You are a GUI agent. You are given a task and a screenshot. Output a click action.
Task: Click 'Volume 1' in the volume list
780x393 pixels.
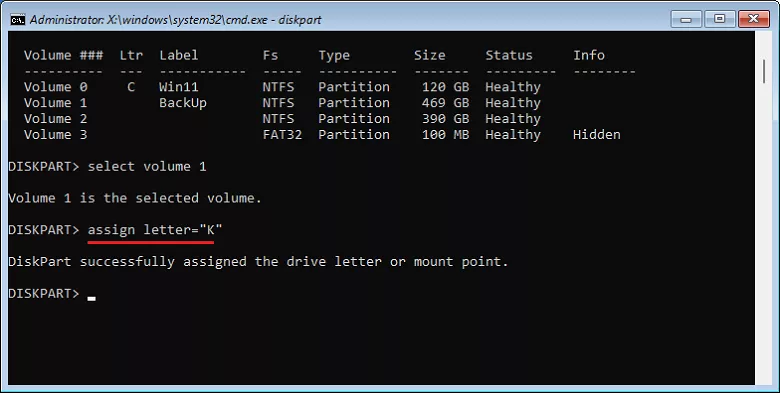56,103
